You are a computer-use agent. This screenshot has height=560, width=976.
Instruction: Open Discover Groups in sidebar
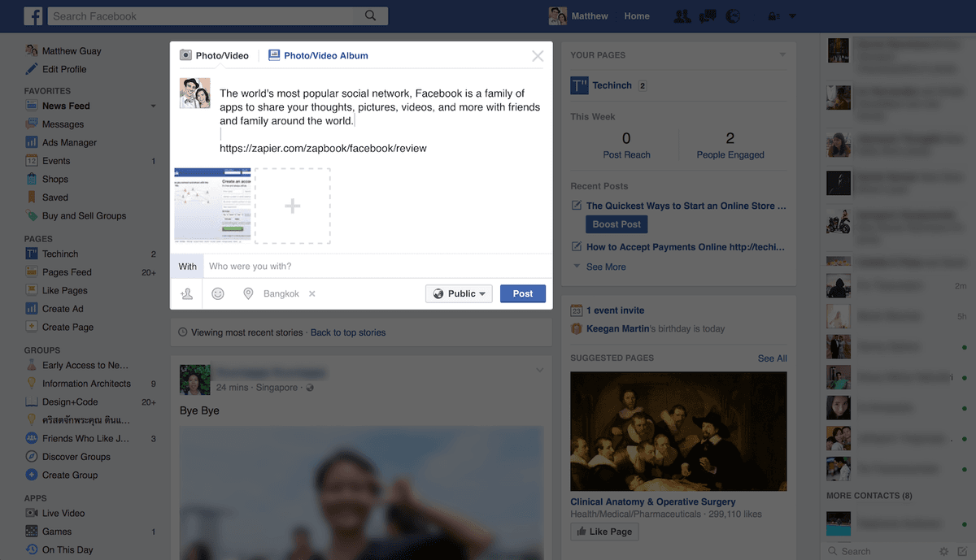point(76,457)
